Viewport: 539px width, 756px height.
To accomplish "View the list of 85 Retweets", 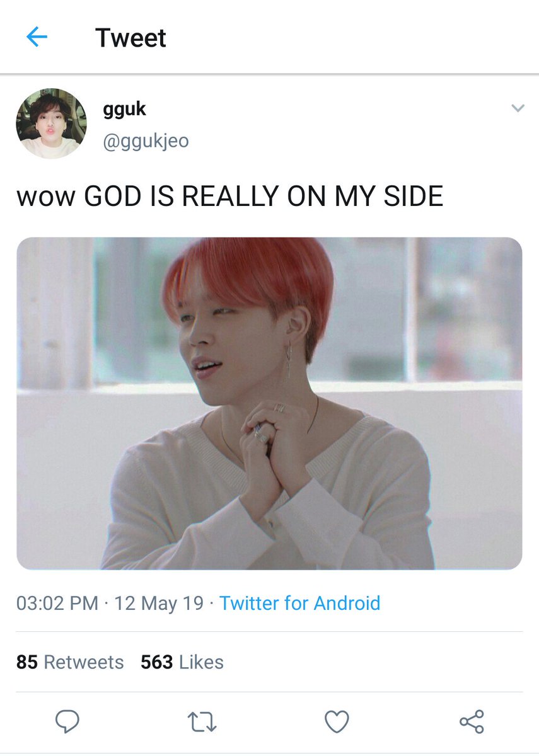I will point(70,662).
